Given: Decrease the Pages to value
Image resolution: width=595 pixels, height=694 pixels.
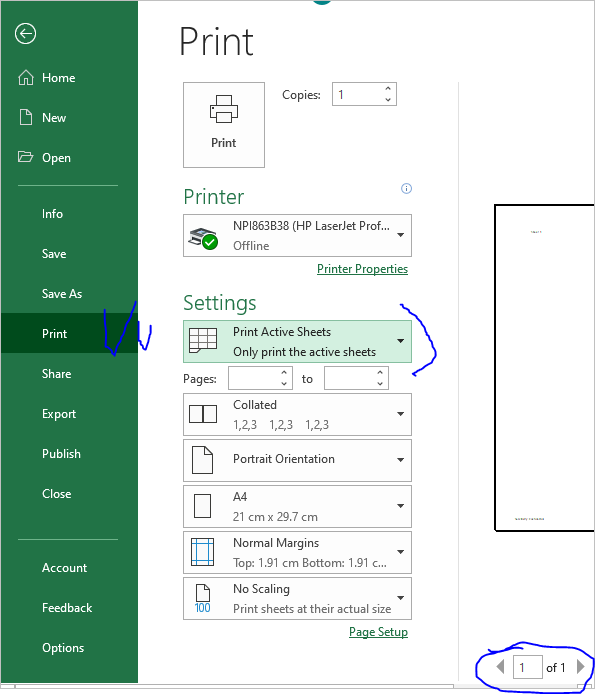Looking at the screenshot, I should [x=380, y=384].
